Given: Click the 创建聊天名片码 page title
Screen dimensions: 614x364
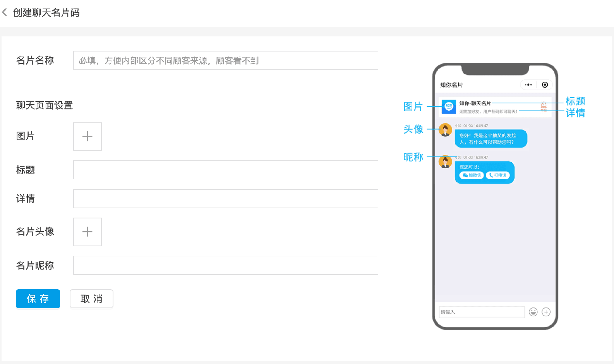Looking at the screenshot, I should (x=46, y=13).
